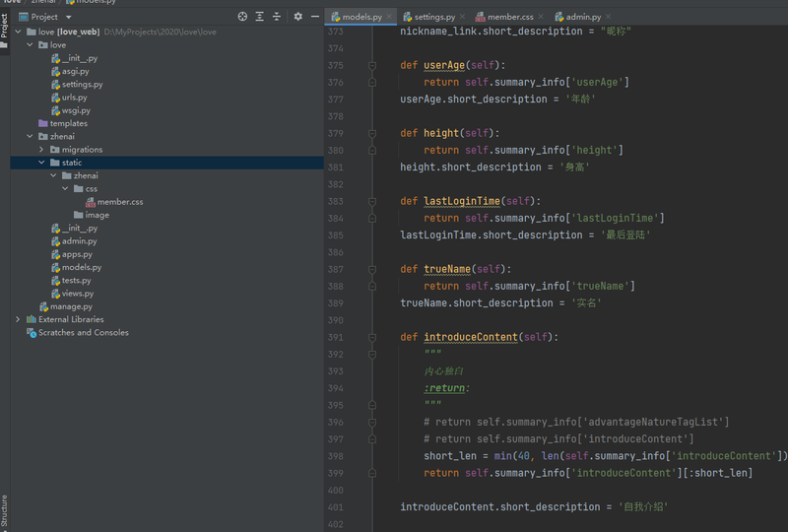Click 'short_len' variable on line 398
The height and width of the screenshot is (532, 788).
(450, 456)
